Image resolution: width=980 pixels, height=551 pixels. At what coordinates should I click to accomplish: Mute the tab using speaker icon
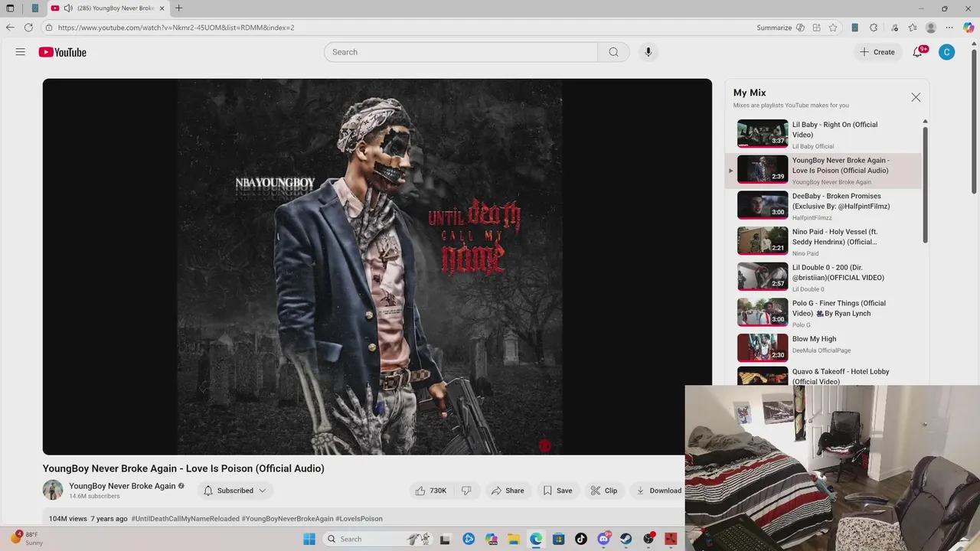coord(68,8)
